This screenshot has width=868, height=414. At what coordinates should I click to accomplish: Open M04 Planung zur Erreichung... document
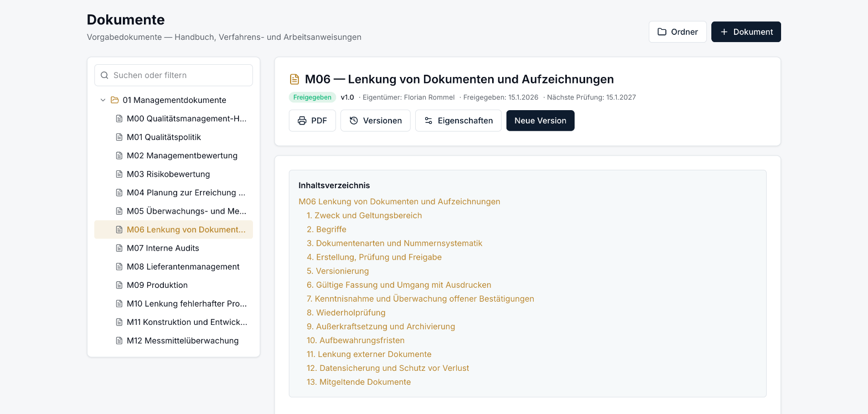click(173, 193)
